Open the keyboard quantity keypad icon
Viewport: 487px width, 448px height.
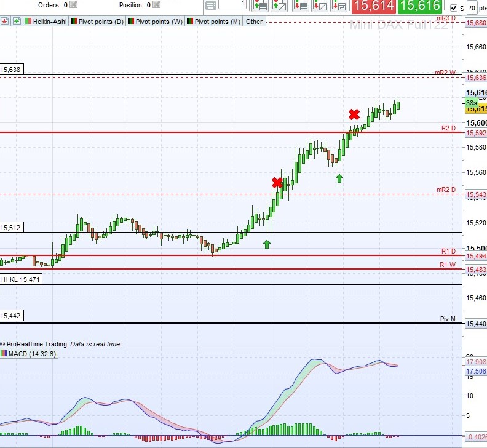(211, 6)
